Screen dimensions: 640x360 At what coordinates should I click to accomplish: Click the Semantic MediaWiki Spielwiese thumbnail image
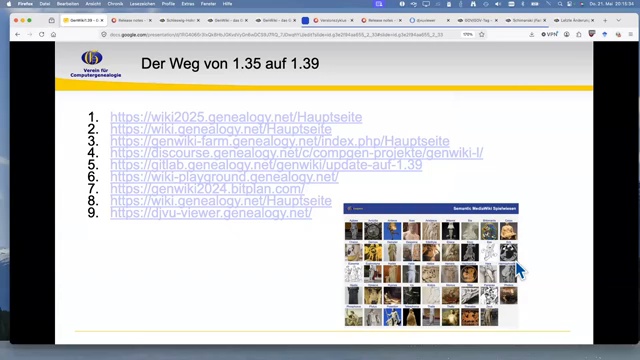click(x=431, y=265)
